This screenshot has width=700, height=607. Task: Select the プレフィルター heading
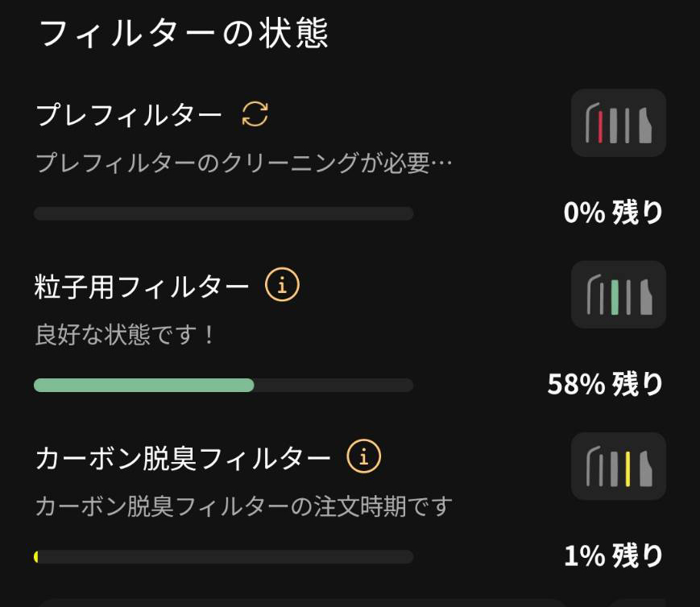tap(129, 116)
